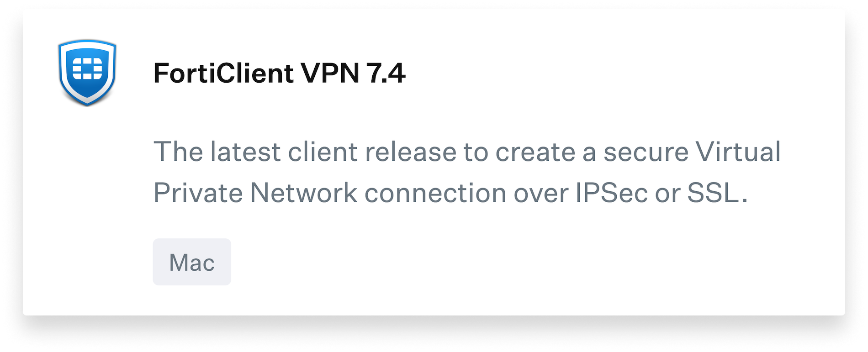Click the shield logo beside the title
This screenshot has height=352, width=868.
pos(87,72)
